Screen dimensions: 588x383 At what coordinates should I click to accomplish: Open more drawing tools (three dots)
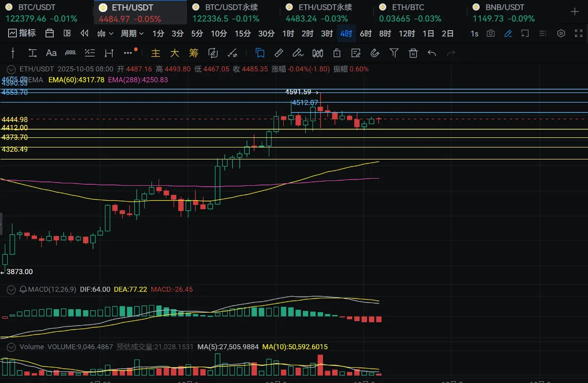(x=128, y=53)
